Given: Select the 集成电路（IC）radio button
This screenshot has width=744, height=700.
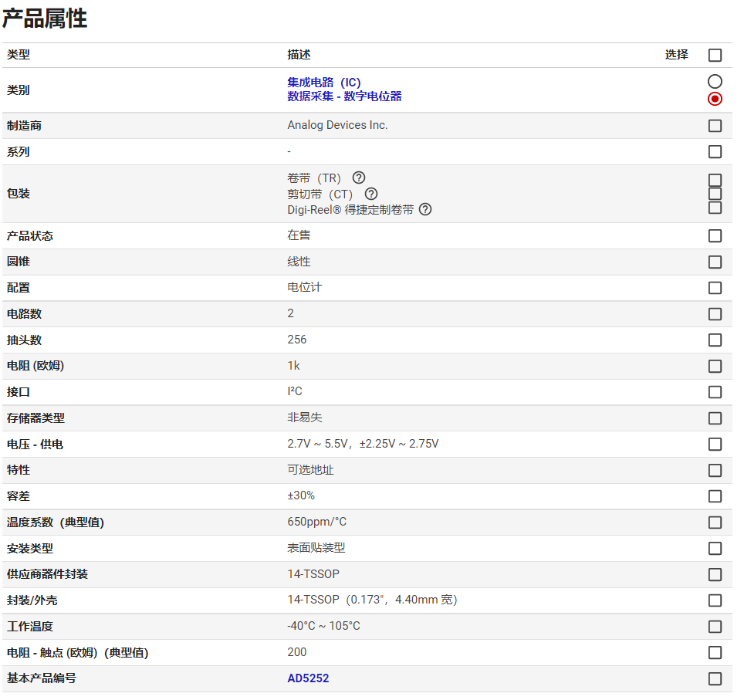Looking at the screenshot, I should [x=715, y=82].
